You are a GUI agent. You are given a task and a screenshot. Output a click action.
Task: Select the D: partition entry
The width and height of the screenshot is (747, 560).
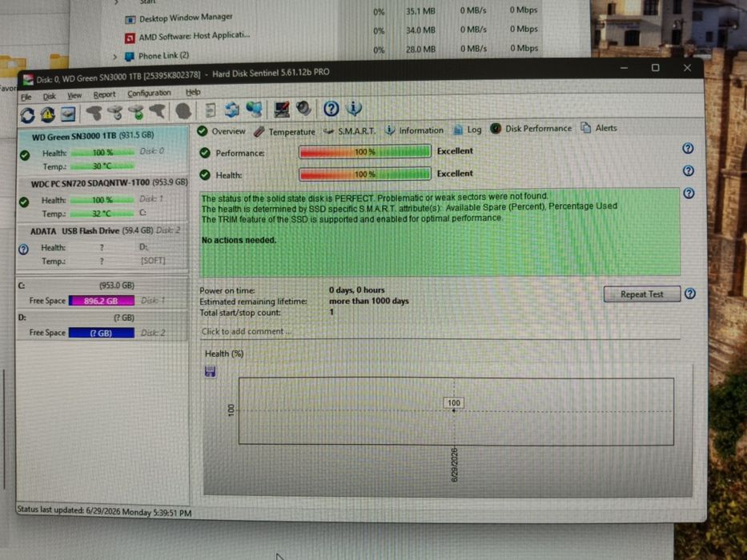102,326
